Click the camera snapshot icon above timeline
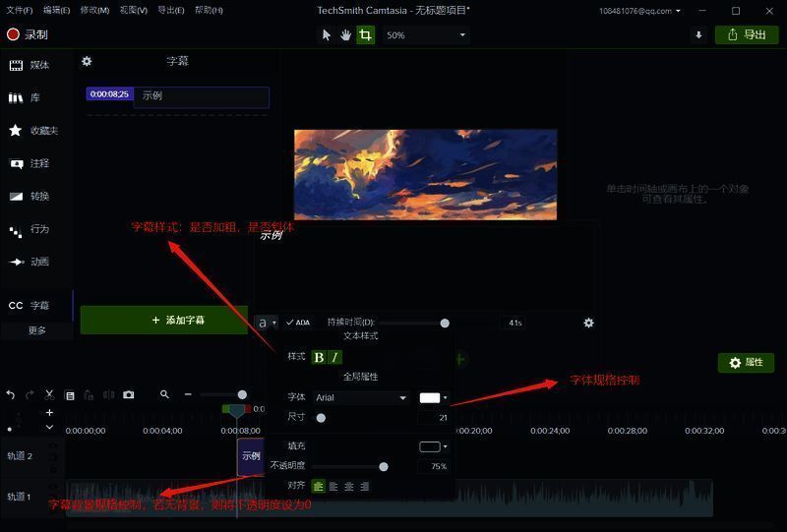The width and height of the screenshot is (787, 532). (128, 394)
